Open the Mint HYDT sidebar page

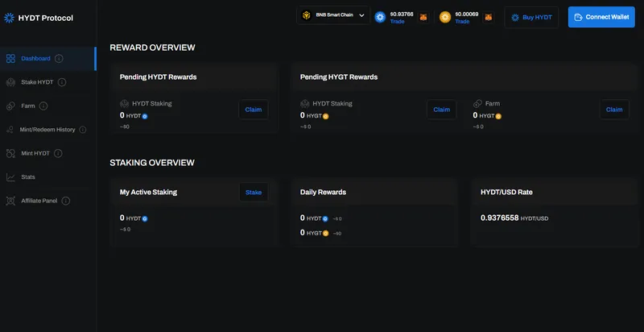click(x=35, y=153)
